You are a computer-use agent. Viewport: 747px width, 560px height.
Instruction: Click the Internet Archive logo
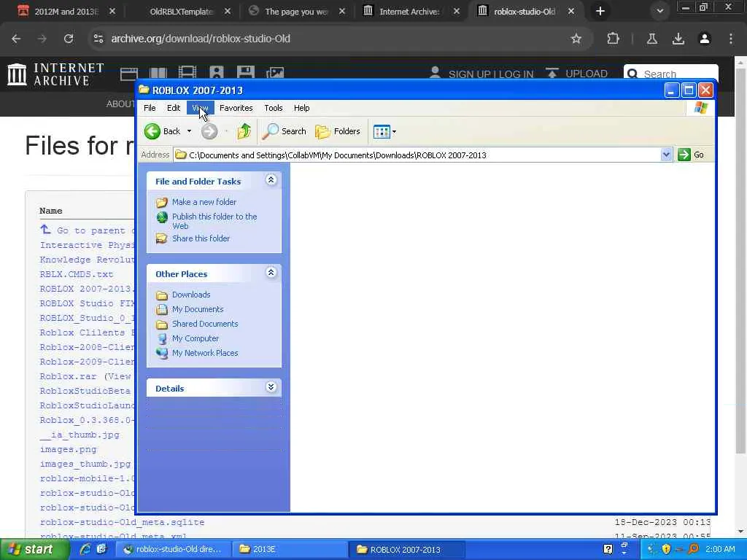click(55, 74)
